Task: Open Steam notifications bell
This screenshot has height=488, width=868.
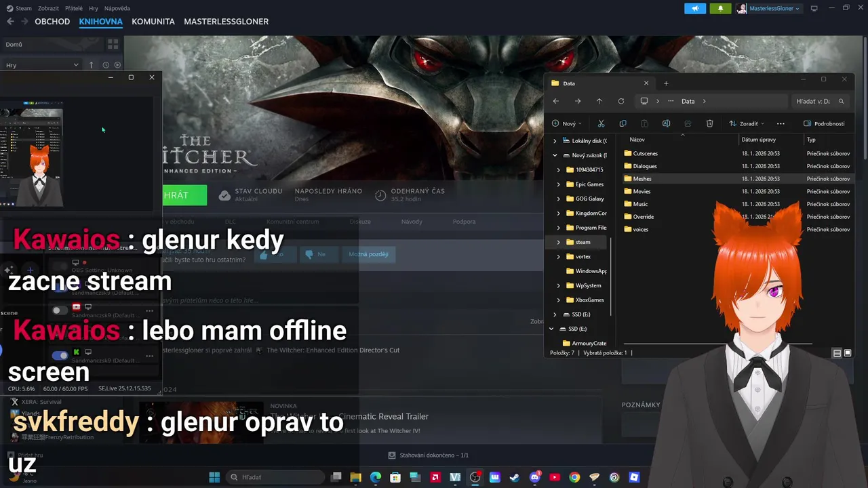Action: click(x=720, y=8)
